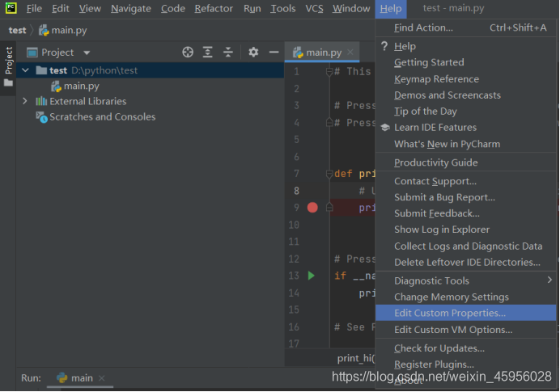Open the Project view dropdown arrow
Image resolution: width=560 pixels, height=392 pixels.
87,53
